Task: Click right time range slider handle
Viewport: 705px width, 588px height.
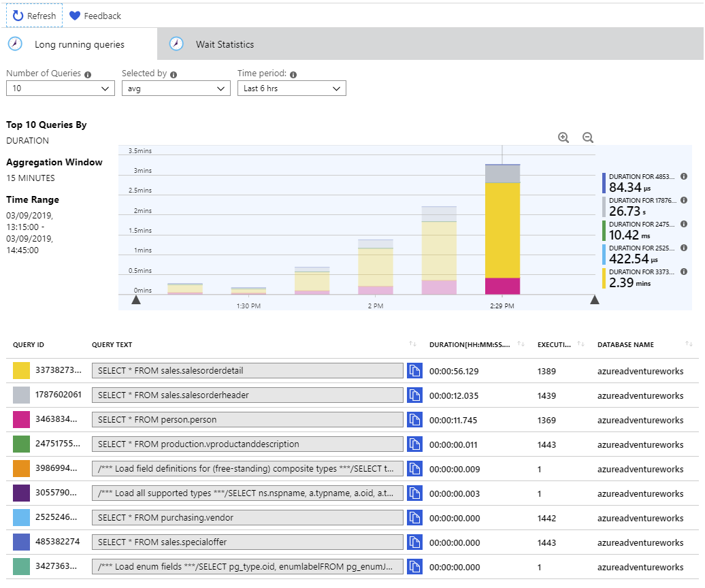Action: tap(594, 299)
